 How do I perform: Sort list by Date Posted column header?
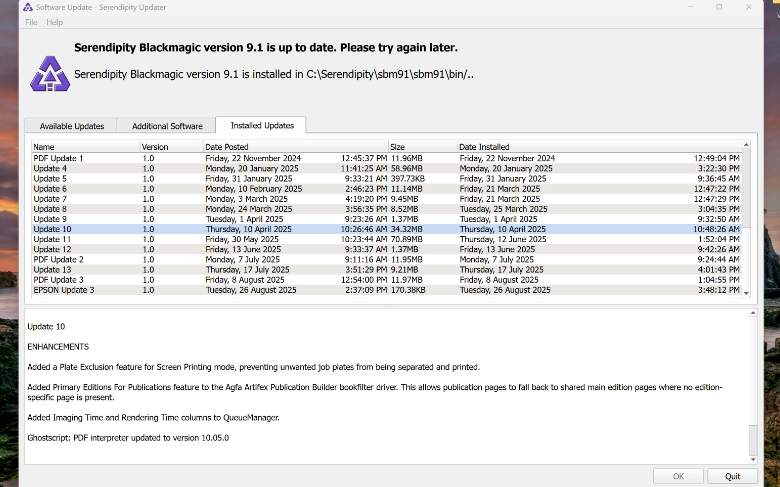point(296,147)
